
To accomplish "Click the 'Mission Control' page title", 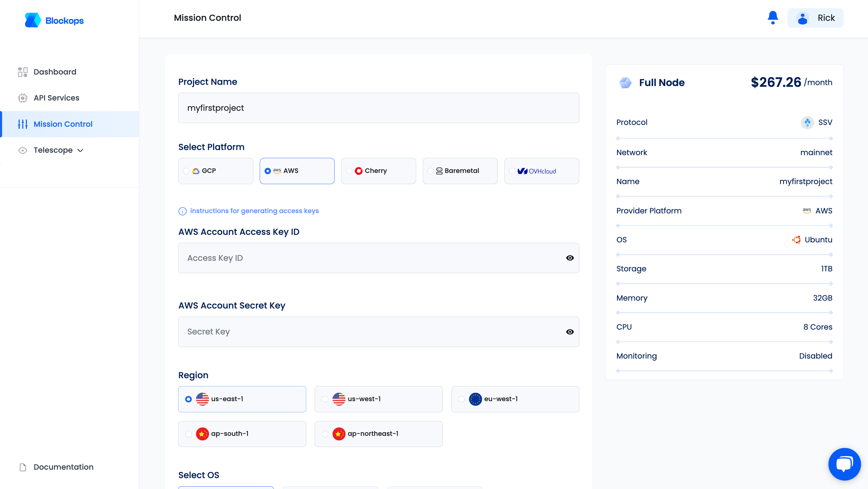I will 207,18.
